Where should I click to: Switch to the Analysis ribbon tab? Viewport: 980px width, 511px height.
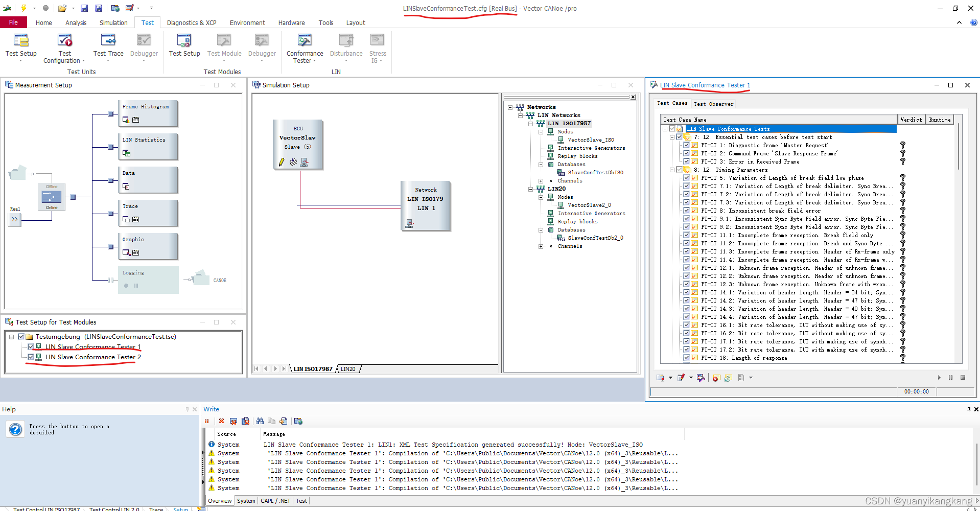pos(76,22)
